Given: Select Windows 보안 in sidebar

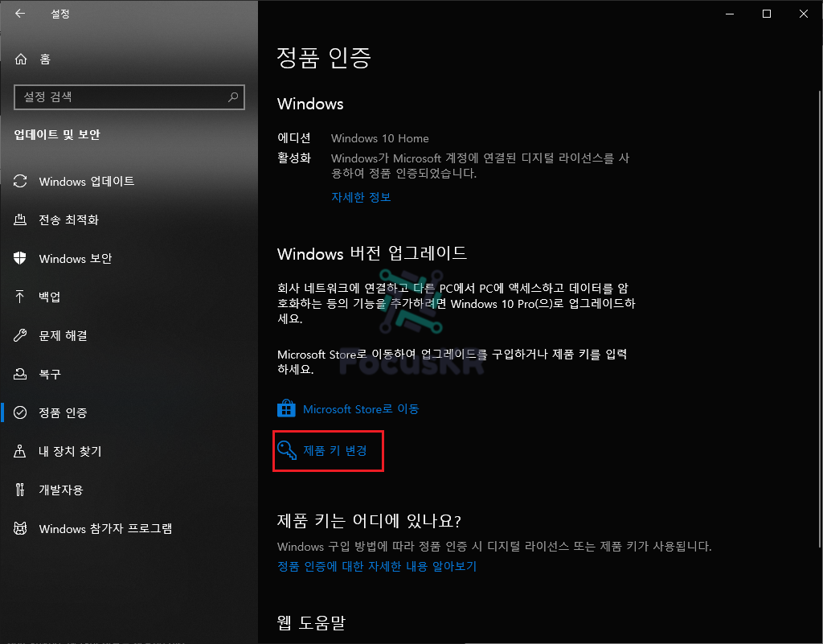Looking at the screenshot, I should pos(129,258).
